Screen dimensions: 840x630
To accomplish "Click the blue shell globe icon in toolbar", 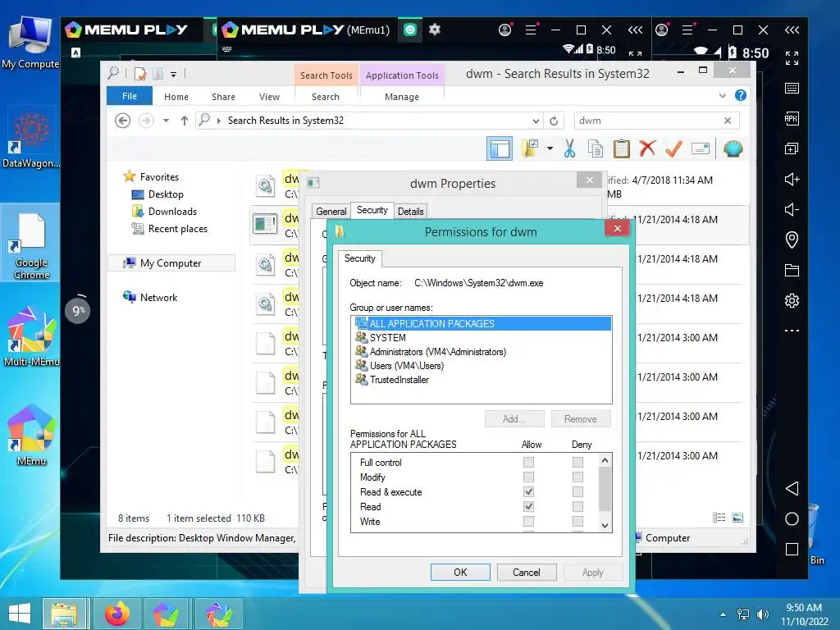I will [733, 148].
